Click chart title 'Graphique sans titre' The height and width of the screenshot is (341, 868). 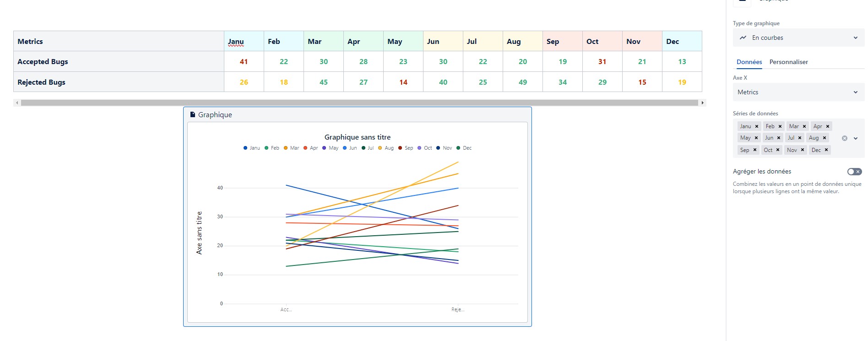(x=358, y=137)
